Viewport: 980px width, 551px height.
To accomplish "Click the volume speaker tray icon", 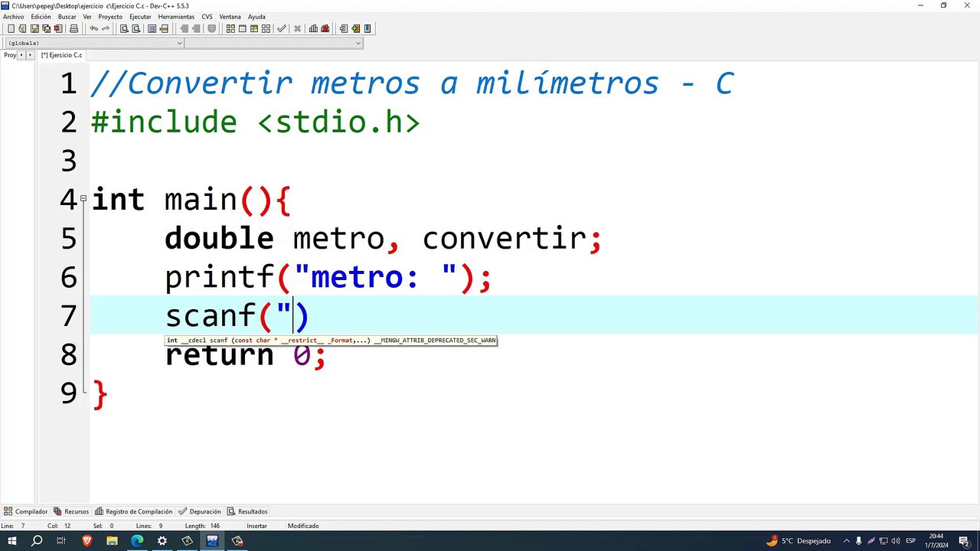I will click(x=896, y=541).
